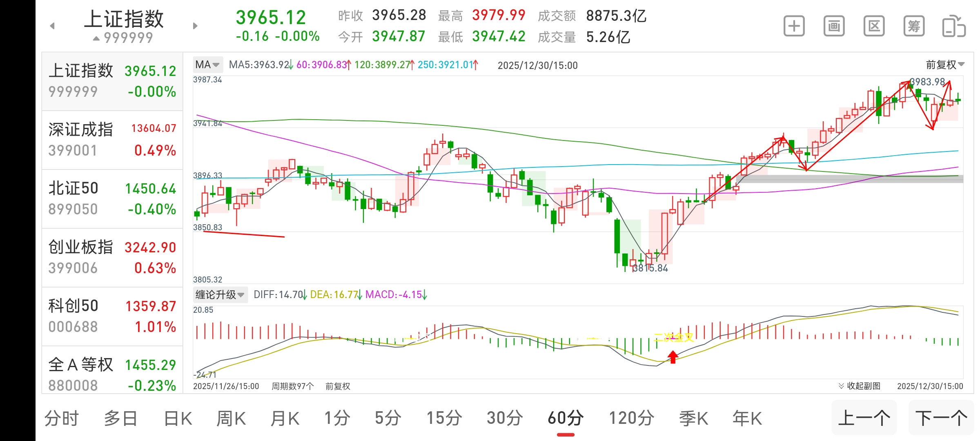Open the MA indicator dropdown

click(207, 65)
